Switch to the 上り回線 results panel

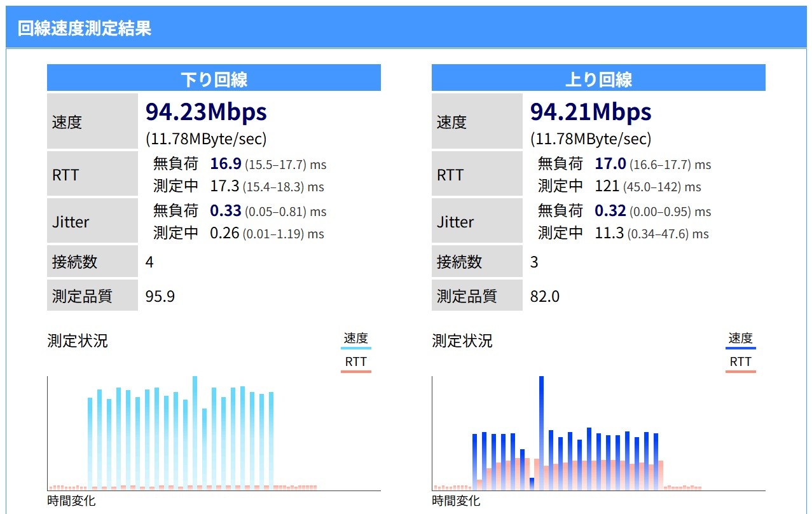tap(598, 78)
